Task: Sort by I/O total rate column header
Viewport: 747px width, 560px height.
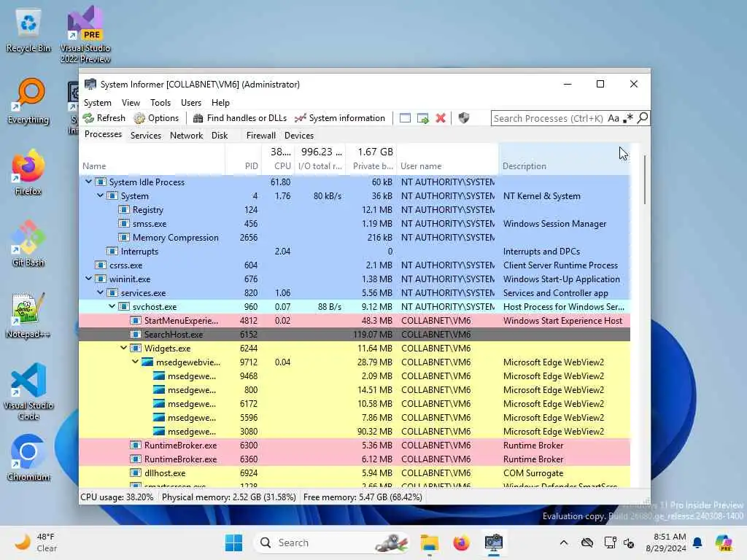Action: click(x=320, y=160)
